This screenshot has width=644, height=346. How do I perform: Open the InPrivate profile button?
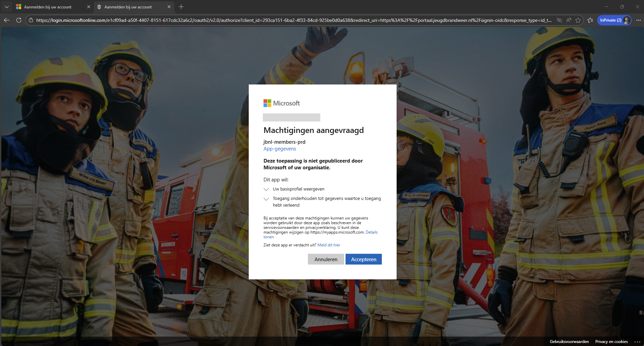pos(614,20)
